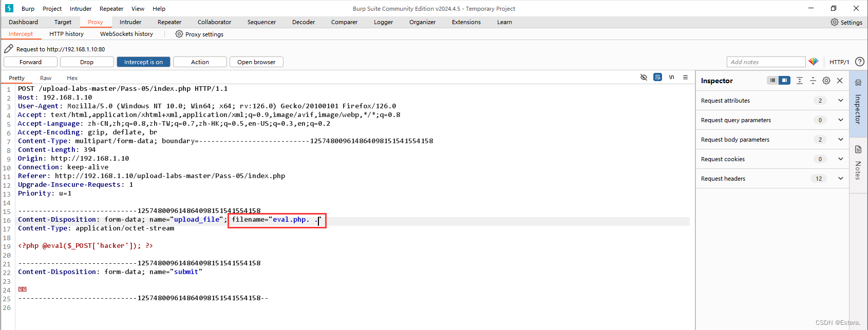The width and height of the screenshot is (868, 330).
Task: Open the Action button menu
Action: tap(200, 62)
